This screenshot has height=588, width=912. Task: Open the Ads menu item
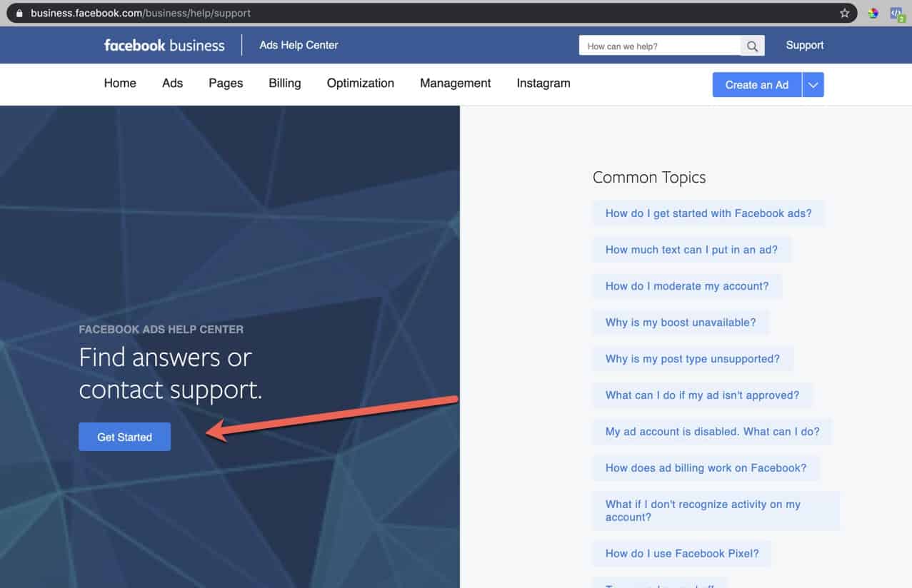pos(172,83)
